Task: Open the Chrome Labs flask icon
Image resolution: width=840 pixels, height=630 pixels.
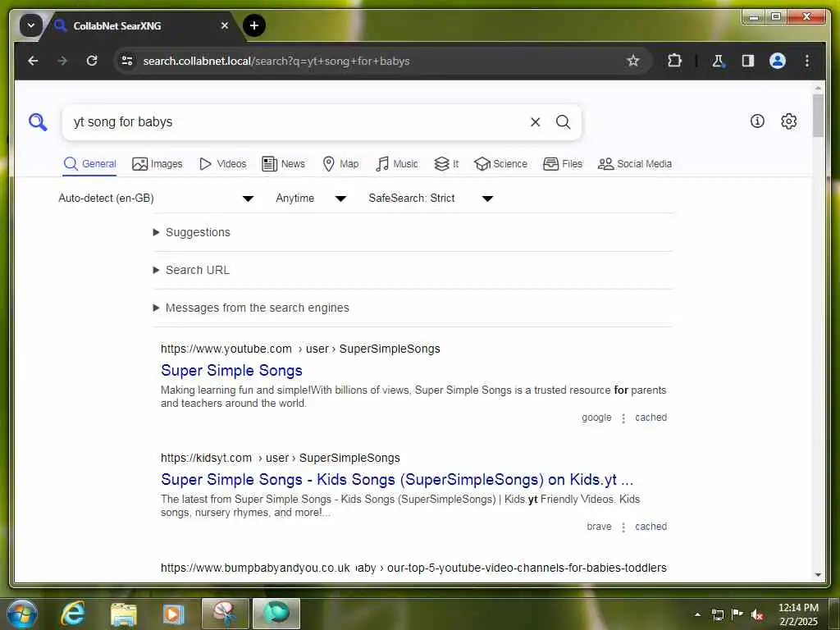Action: (x=718, y=61)
